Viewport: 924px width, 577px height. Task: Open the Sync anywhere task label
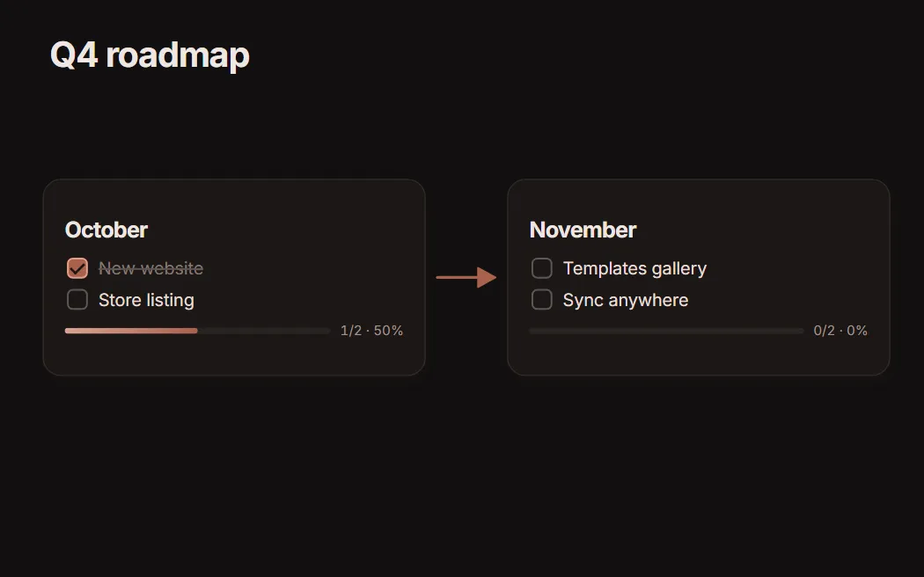[625, 300]
